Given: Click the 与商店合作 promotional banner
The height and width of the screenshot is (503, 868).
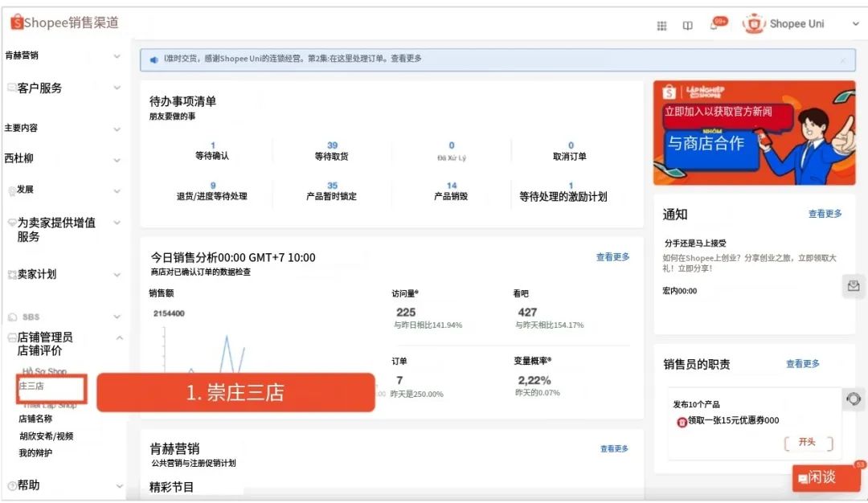Looking at the screenshot, I should point(753,133).
